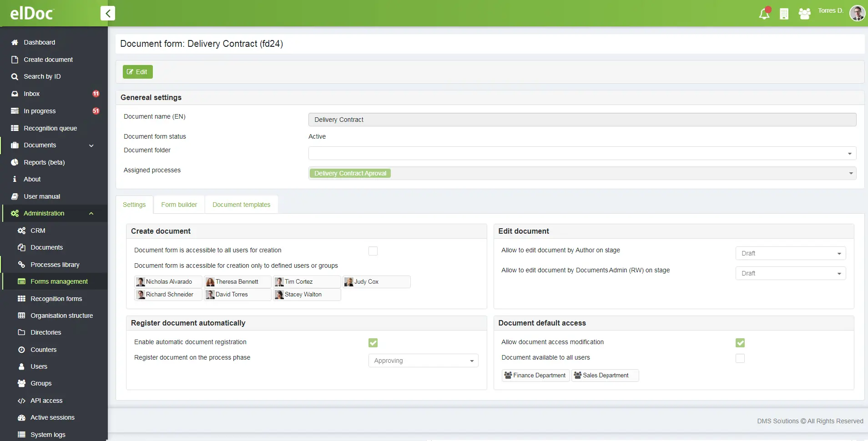Open the notifications bell icon

(x=764, y=14)
